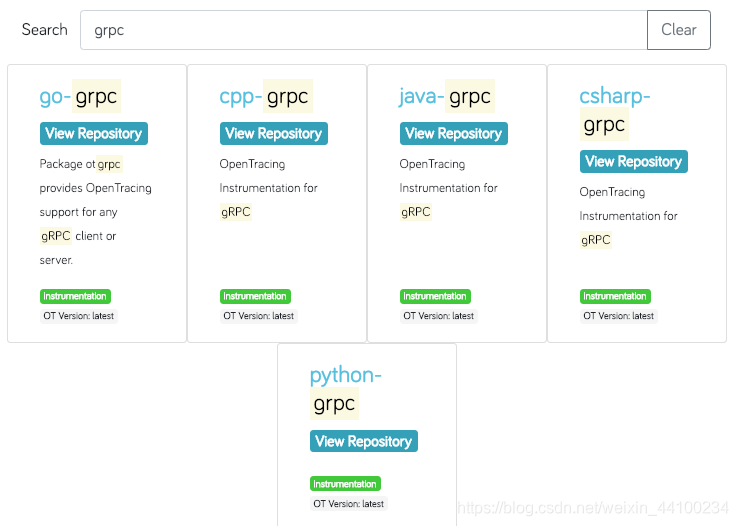Click the cpp-grpc OpenTracing Instrumentation description

[268, 188]
